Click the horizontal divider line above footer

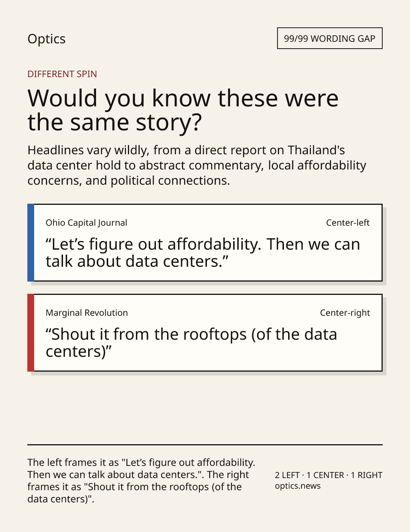coord(205,445)
